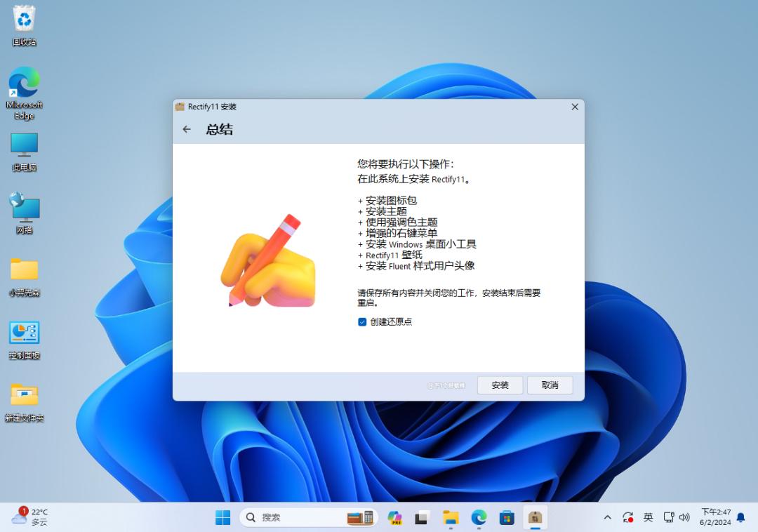Open the Recycle Bin (回收站)
758x532 pixels.
24,20
